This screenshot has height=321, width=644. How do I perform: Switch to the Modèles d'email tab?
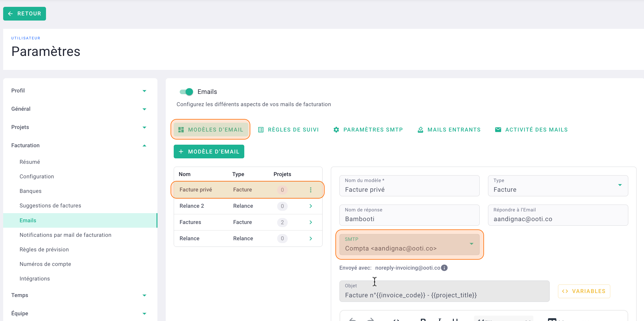coord(211,130)
